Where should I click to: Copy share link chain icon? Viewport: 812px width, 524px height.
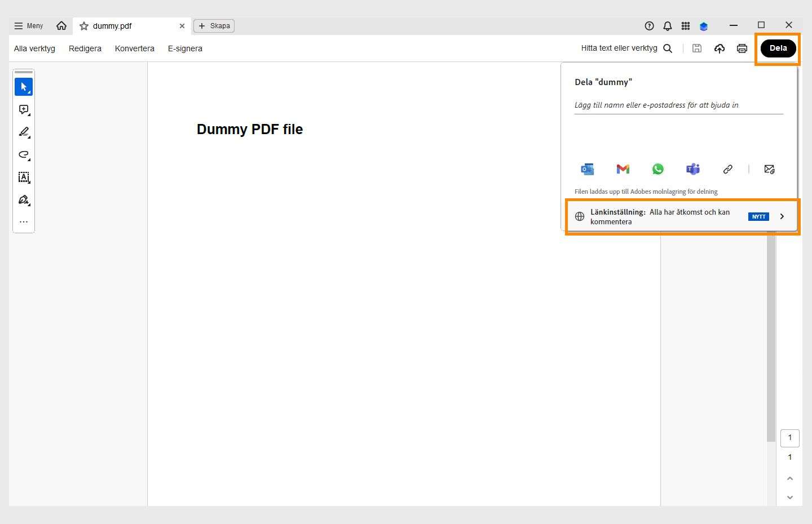[x=728, y=169]
